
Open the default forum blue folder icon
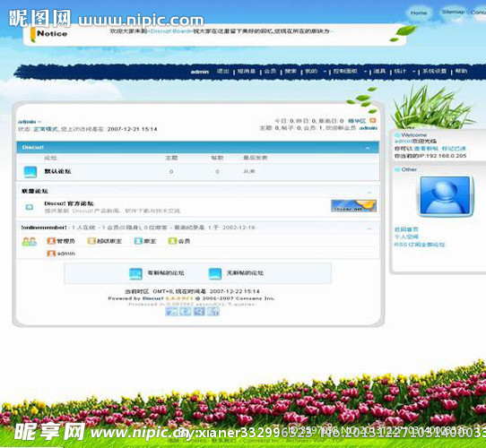point(30,172)
